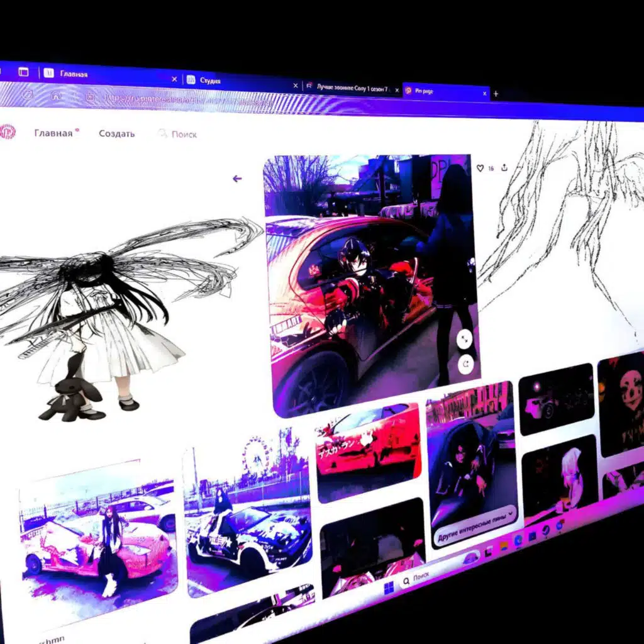Click the browser sidebar panel icon
The image size is (644, 644).
coord(23,72)
